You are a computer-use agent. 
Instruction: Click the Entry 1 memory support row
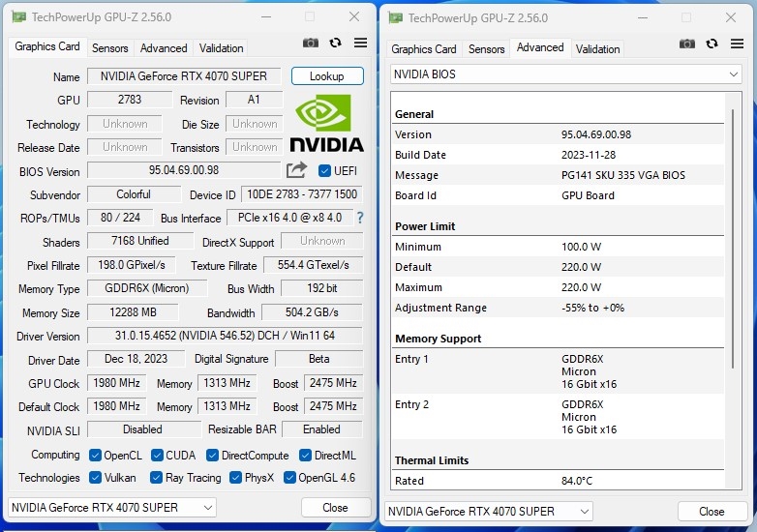559,371
